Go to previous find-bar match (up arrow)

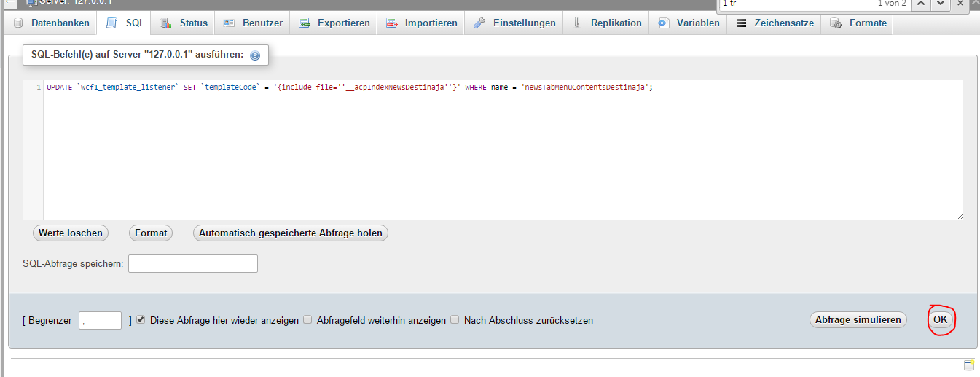pos(920,4)
